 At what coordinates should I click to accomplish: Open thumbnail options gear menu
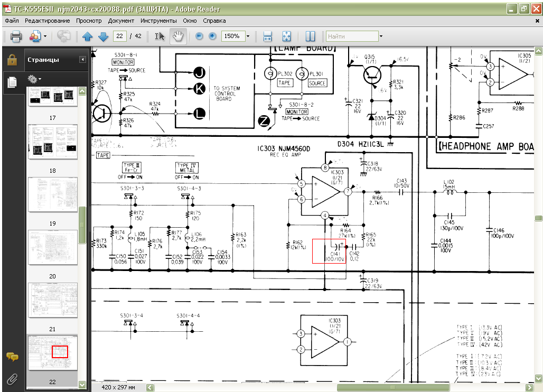tap(35, 79)
